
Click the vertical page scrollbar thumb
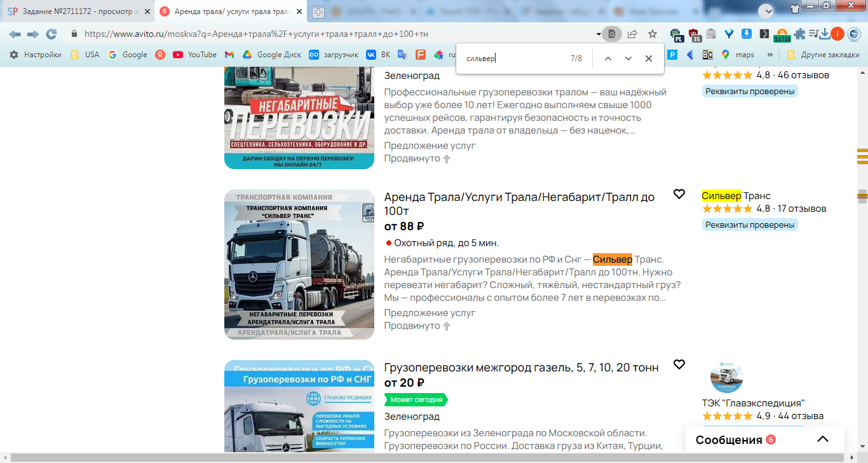pos(862,195)
